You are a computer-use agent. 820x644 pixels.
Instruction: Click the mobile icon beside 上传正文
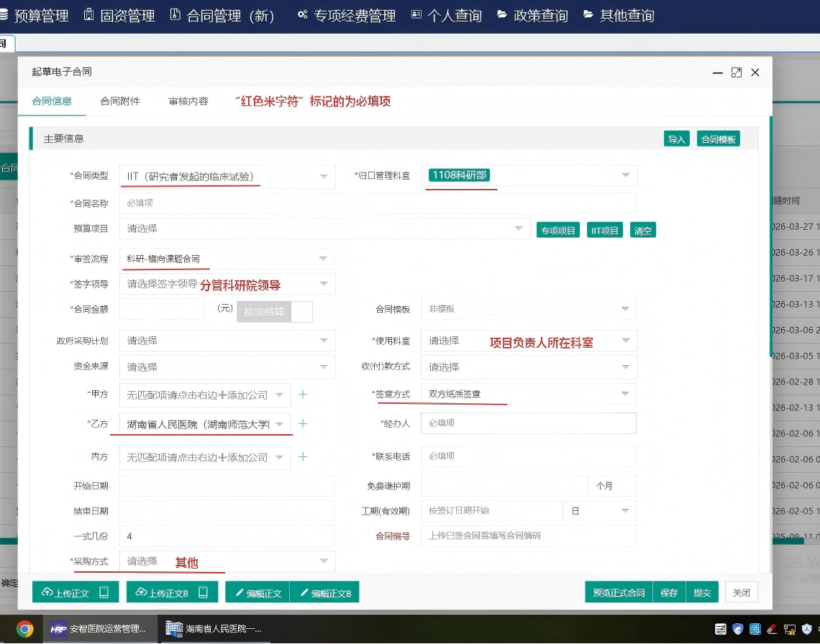[x=104, y=592]
